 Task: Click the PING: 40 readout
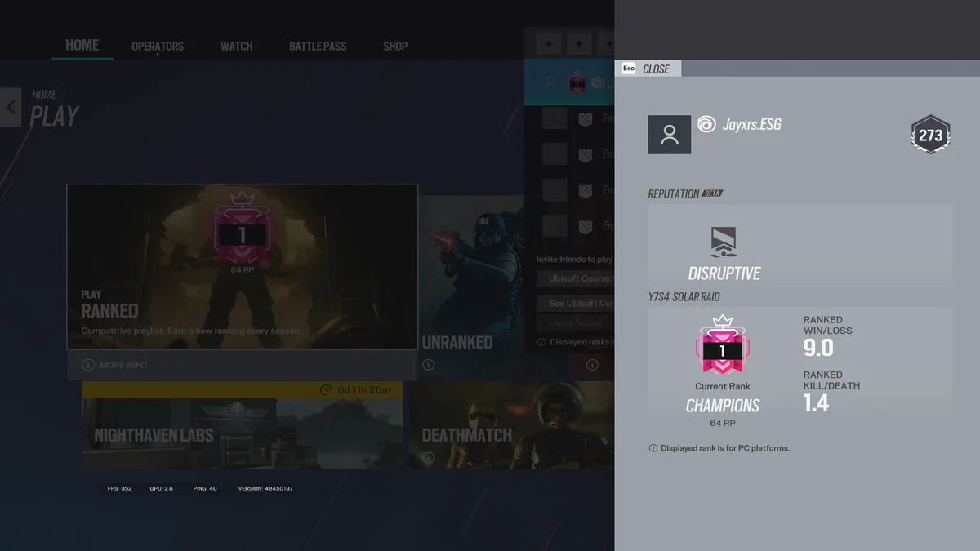click(205, 488)
